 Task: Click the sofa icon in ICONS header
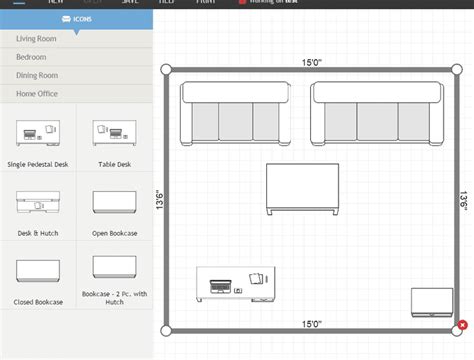[x=66, y=19]
